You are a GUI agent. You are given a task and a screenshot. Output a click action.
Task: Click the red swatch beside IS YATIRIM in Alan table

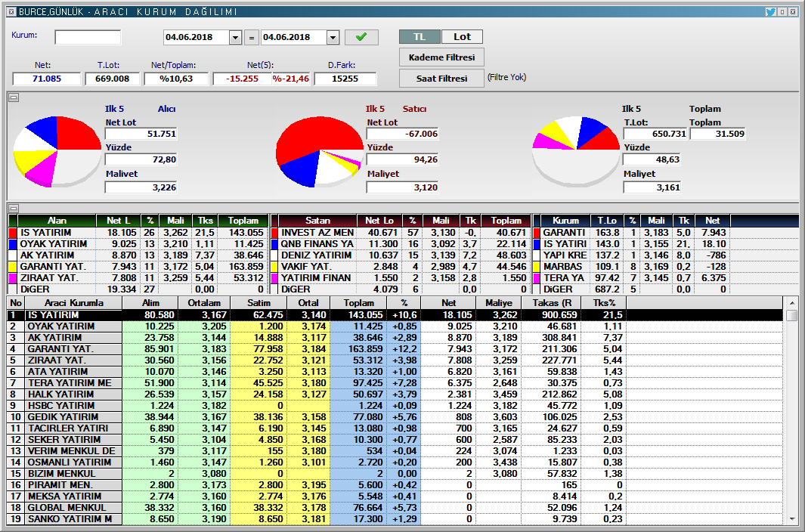point(14,233)
